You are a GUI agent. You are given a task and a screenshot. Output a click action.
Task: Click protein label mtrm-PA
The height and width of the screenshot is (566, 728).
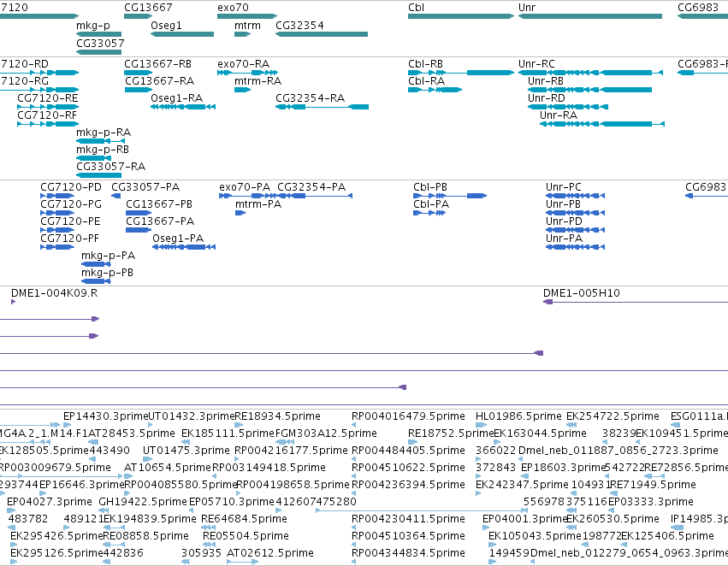(x=258, y=204)
